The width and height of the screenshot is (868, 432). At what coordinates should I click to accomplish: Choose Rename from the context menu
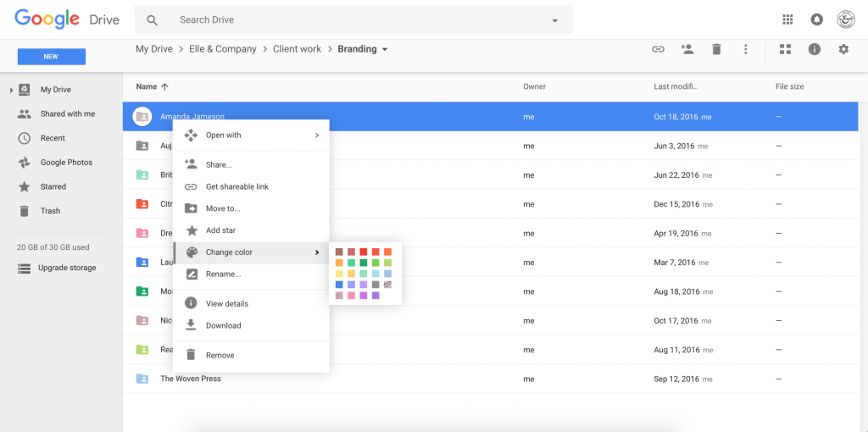point(223,274)
